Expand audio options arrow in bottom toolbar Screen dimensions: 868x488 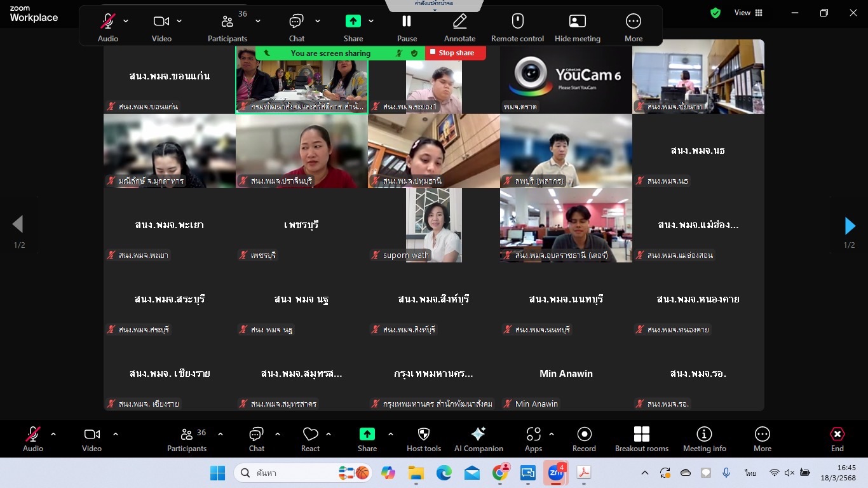coord(53,434)
